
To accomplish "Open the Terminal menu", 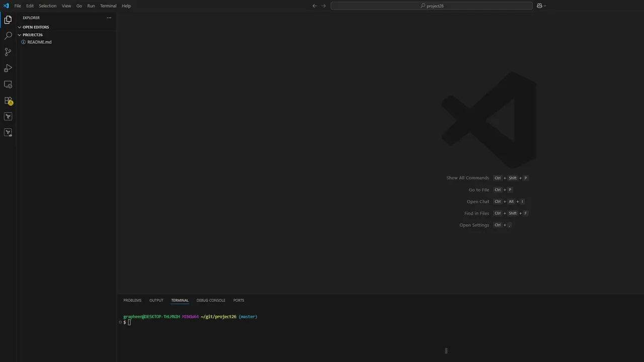I will pyautogui.click(x=108, y=6).
